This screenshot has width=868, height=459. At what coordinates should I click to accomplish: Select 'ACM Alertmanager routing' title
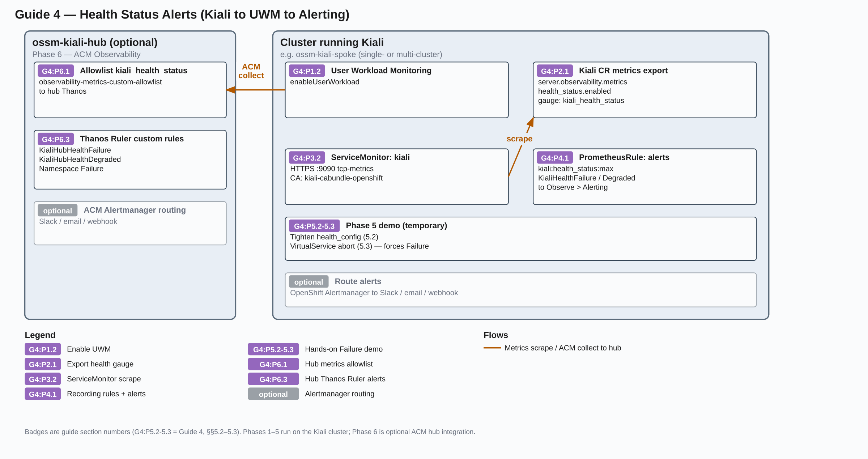click(x=135, y=210)
